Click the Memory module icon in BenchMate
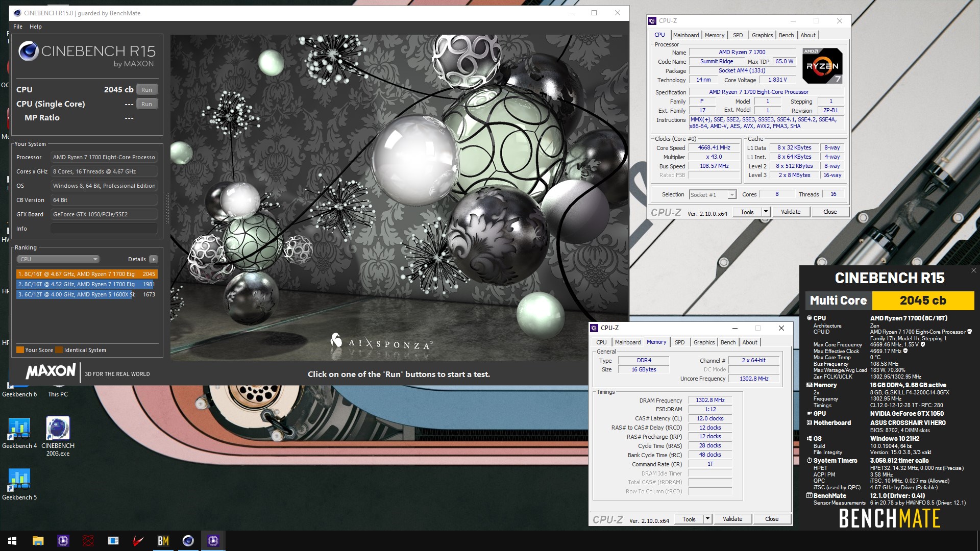The width and height of the screenshot is (980, 551). click(809, 385)
